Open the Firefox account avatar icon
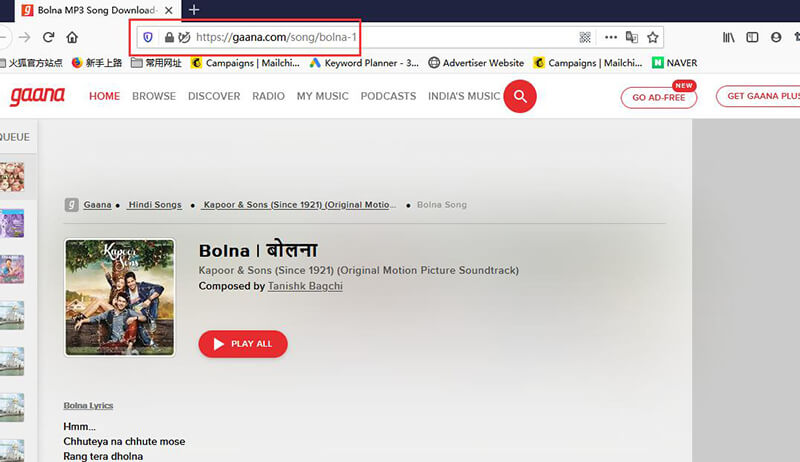This screenshot has width=800, height=462. 776,37
